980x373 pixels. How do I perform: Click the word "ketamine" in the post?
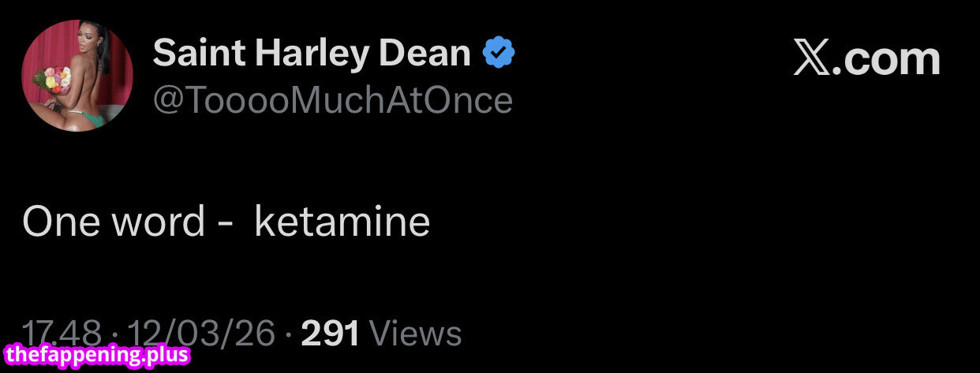342,222
